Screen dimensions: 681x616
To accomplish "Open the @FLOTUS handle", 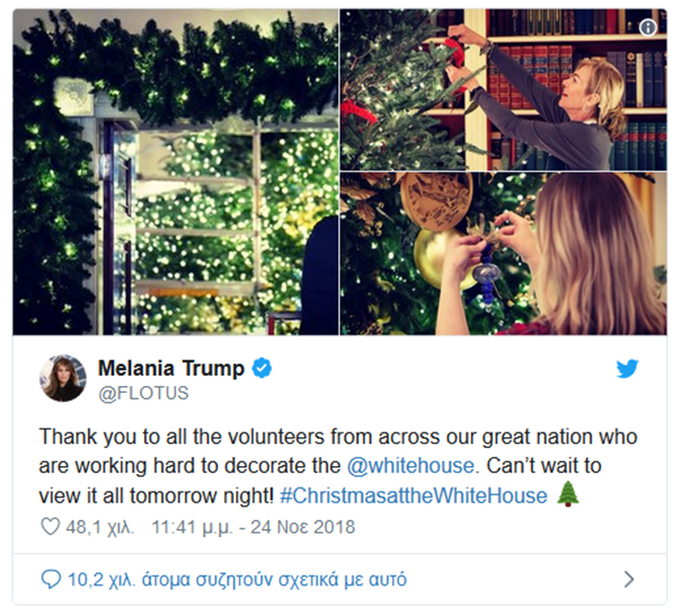I will tap(143, 393).
